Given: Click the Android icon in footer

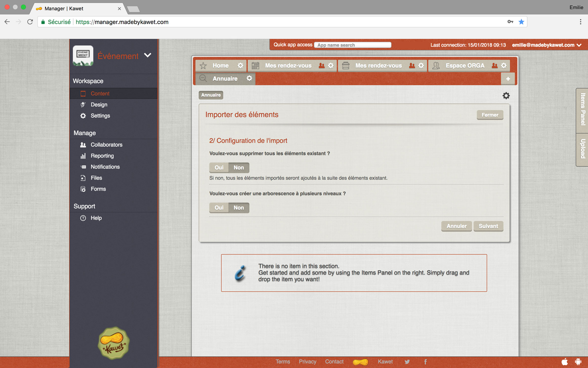Looking at the screenshot, I should tap(578, 362).
